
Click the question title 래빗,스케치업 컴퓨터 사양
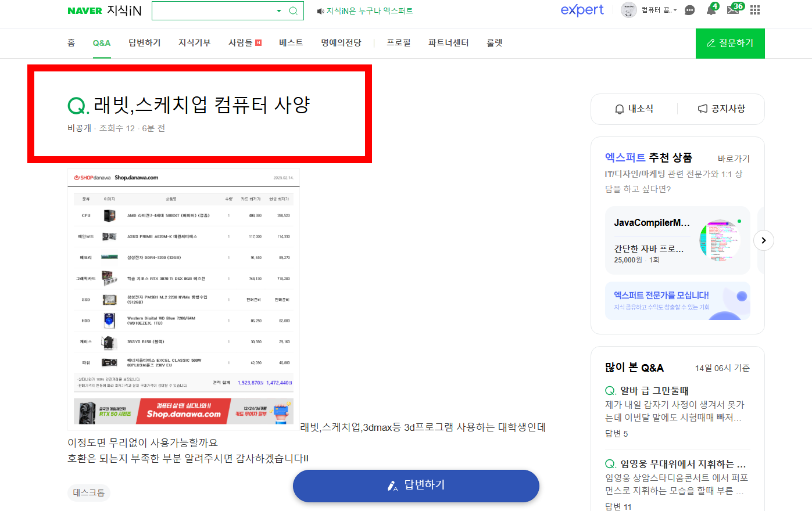[x=202, y=105]
